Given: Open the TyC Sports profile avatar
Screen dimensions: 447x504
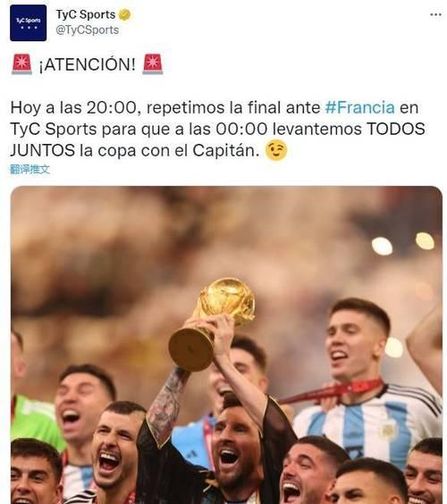Looking at the screenshot, I should [x=29, y=23].
